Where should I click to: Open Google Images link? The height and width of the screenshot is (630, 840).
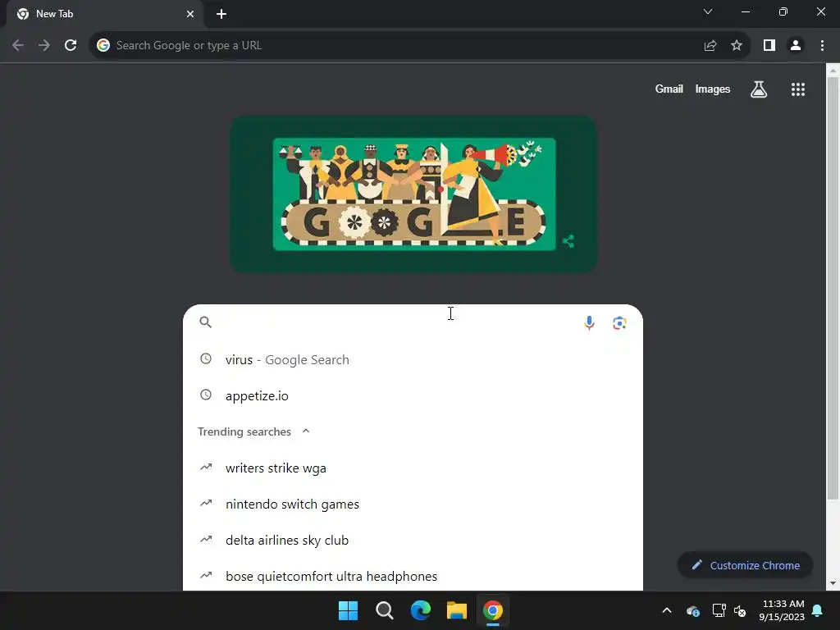[x=713, y=89]
